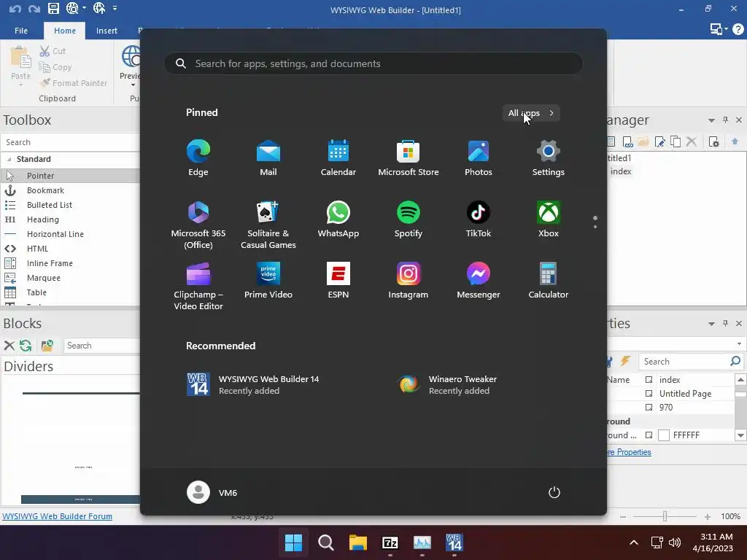Launch the Mail app
This screenshot has height=560, width=747.
268,158
